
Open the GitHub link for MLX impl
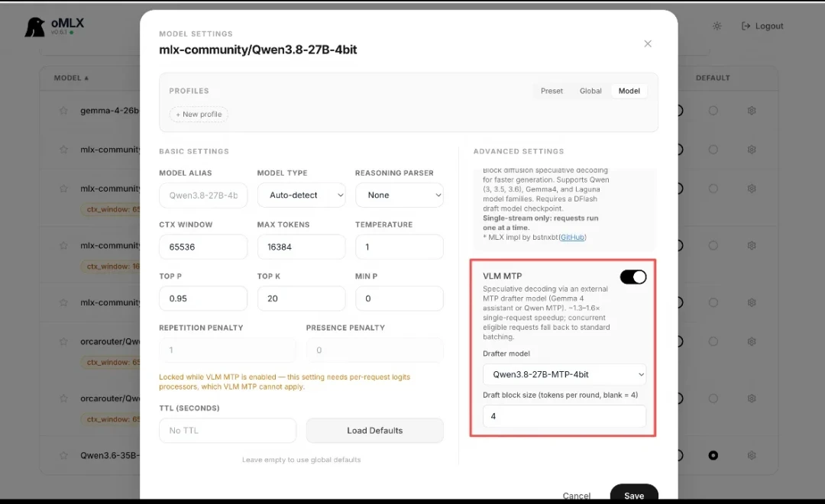pyautogui.click(x=572, y=237)
